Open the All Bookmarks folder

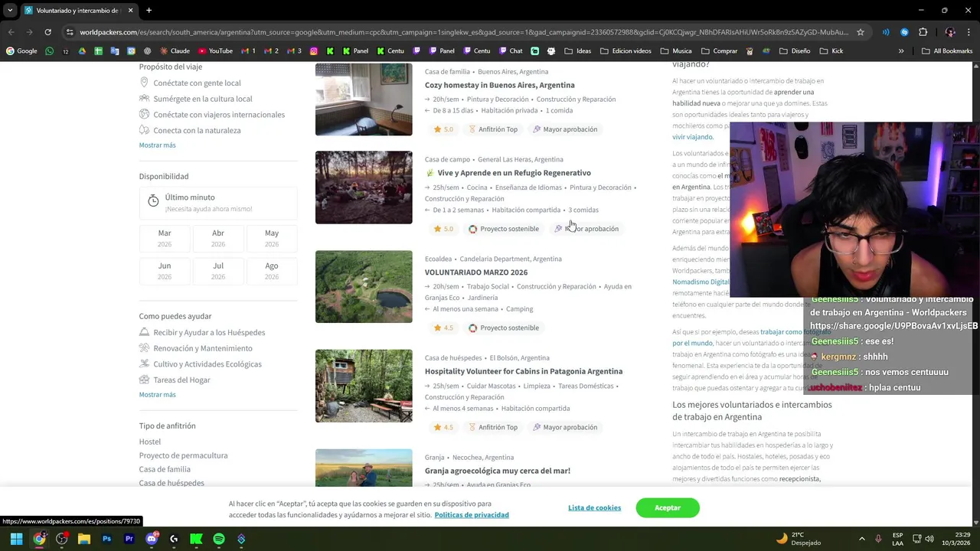(947, 51)
